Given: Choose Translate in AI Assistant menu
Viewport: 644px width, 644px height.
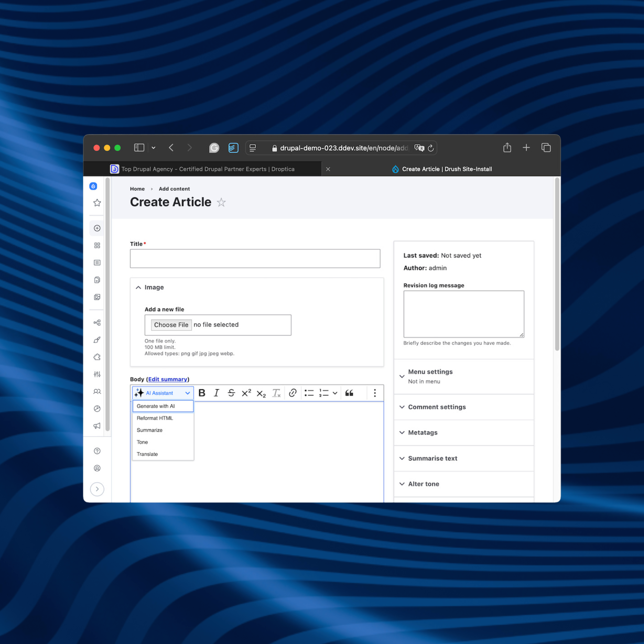Looking at the screenshot, I should (147, 454).
